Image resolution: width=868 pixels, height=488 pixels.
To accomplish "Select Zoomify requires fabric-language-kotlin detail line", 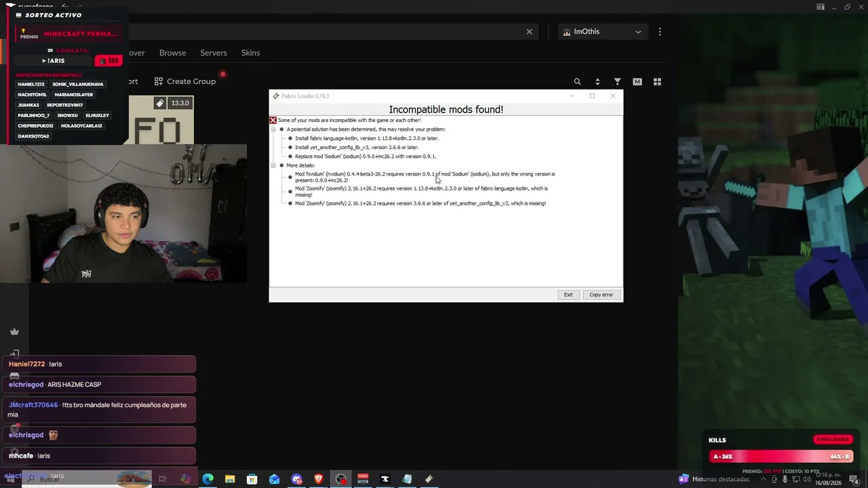I will (x=421, y=192).
